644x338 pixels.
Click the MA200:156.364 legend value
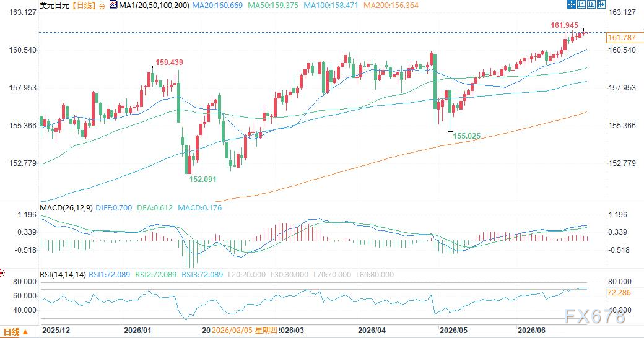coord(391,6)
